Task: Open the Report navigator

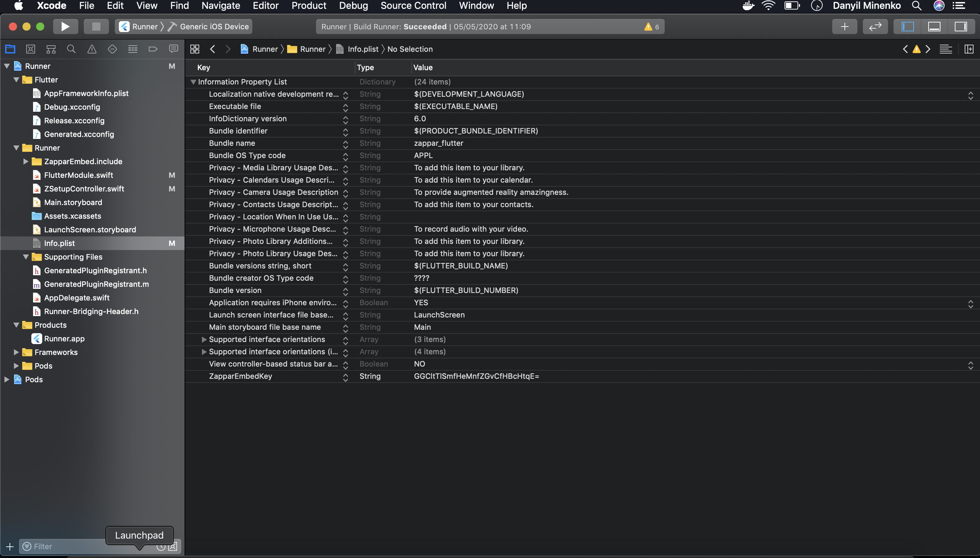Action: pos(173,49)
